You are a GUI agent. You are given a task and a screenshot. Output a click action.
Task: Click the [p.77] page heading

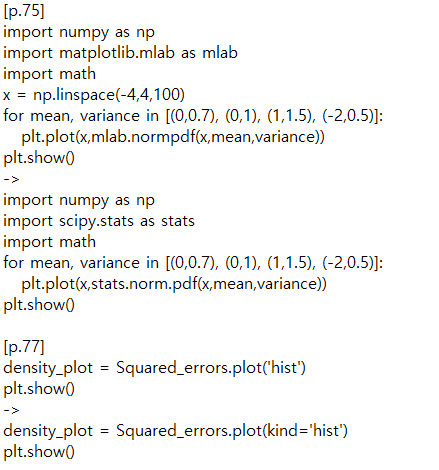(24, 347)
